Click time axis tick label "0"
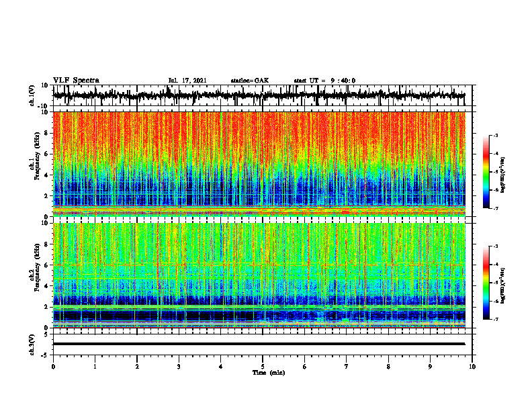 point(53,367)
